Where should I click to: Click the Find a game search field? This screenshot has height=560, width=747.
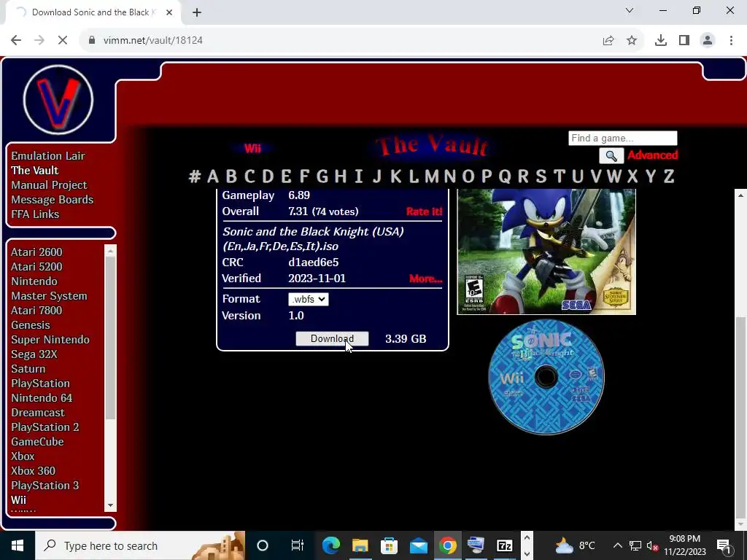[x=623, y=138]
